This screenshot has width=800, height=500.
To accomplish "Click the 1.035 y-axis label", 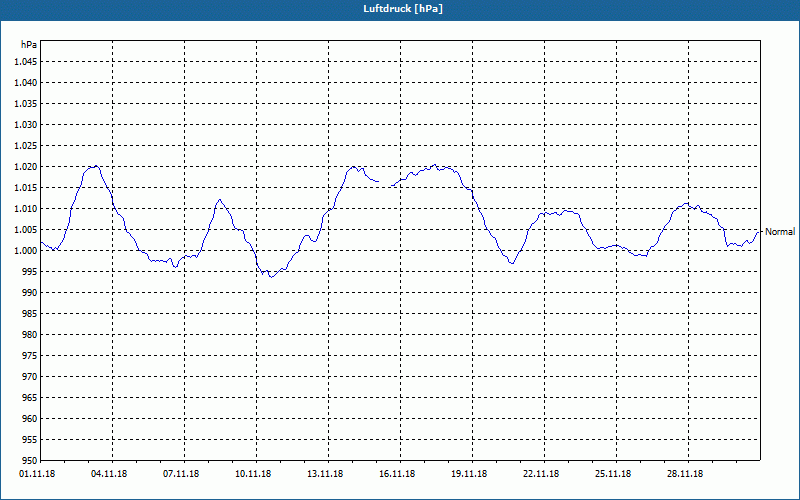I will pyautogui.click(x=26, y=104).
